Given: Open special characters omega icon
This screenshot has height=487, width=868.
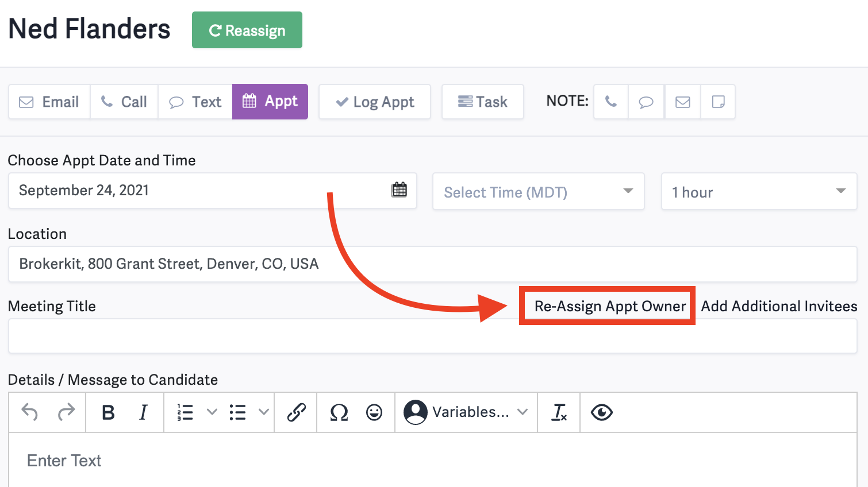Looking at the screenshot, I should coord(339,412).
